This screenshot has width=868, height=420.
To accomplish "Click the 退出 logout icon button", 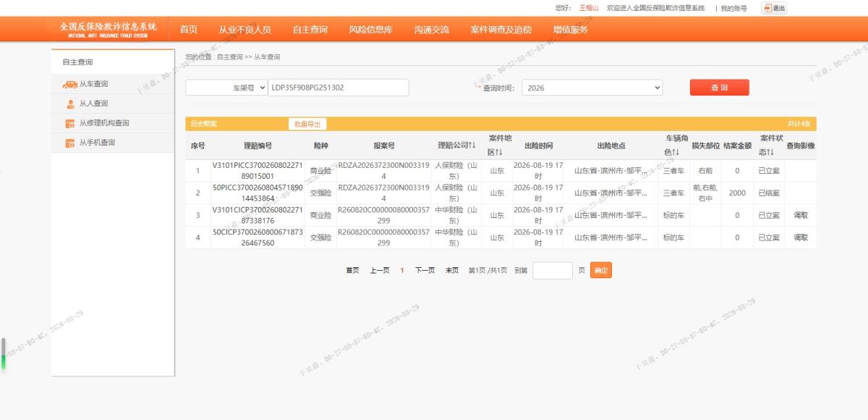I will point(774,8).
